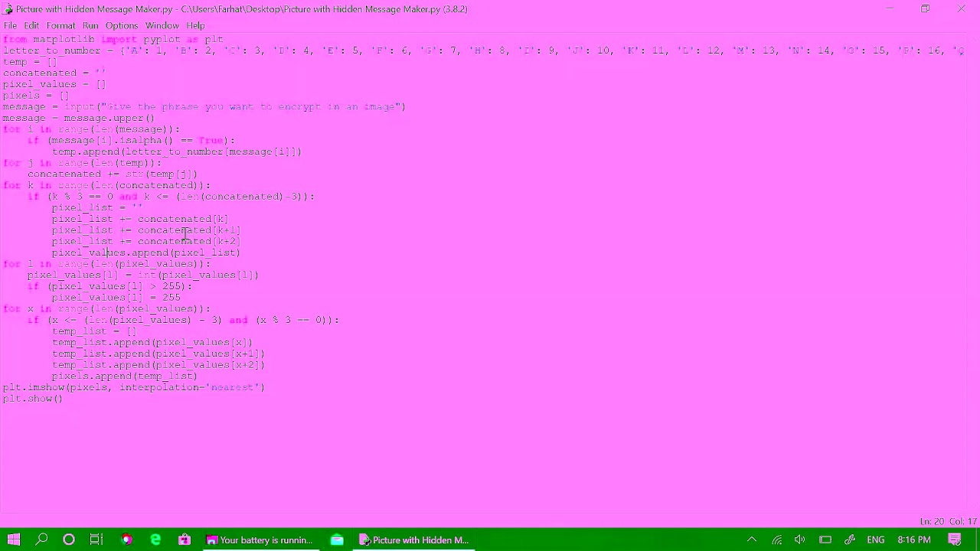
Task: Open Wi-Fi network tray icon
Action: 776,540
